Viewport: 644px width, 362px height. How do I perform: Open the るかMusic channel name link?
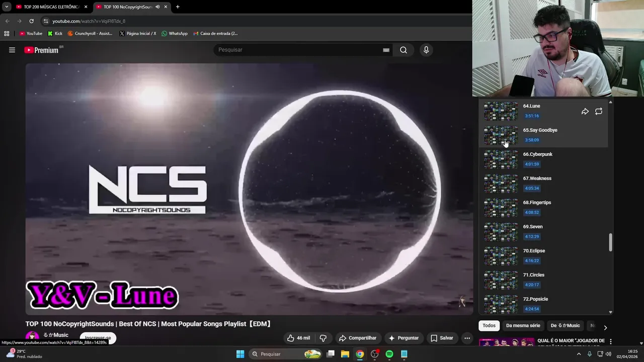click(55, 335)
